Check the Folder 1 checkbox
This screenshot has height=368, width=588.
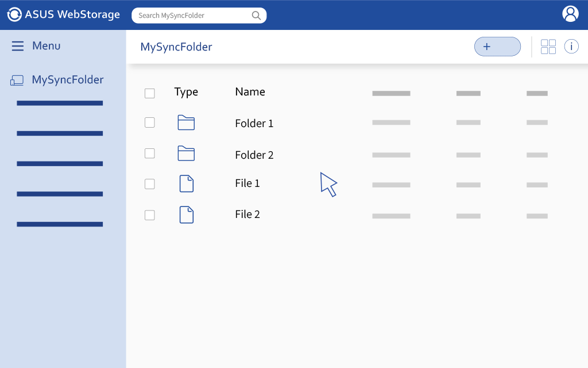click(150, 122)
